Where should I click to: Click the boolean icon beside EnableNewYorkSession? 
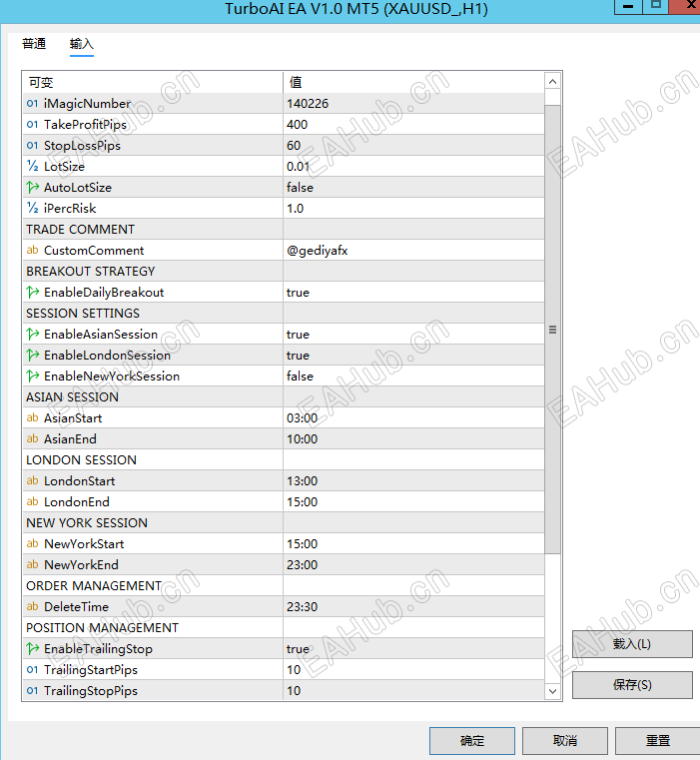[x=33, y=377]
